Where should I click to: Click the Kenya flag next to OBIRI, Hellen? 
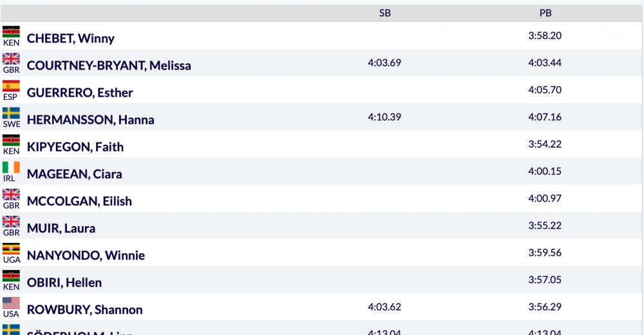(11, 276)
